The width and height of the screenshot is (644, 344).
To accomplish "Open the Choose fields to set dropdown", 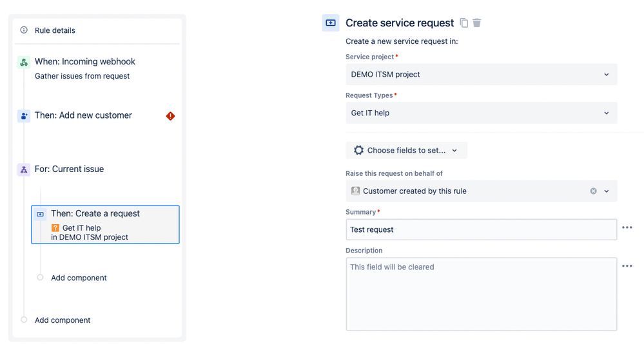I will [406, 150].
